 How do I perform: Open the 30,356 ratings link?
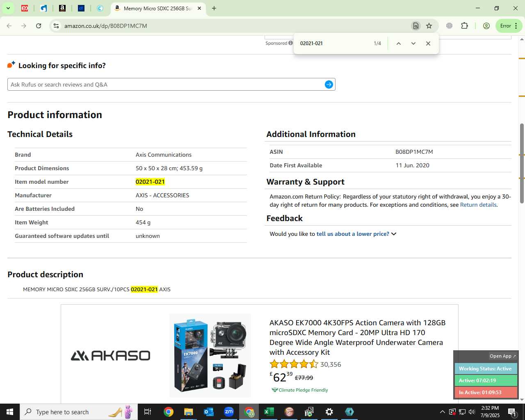click(331, 364)
